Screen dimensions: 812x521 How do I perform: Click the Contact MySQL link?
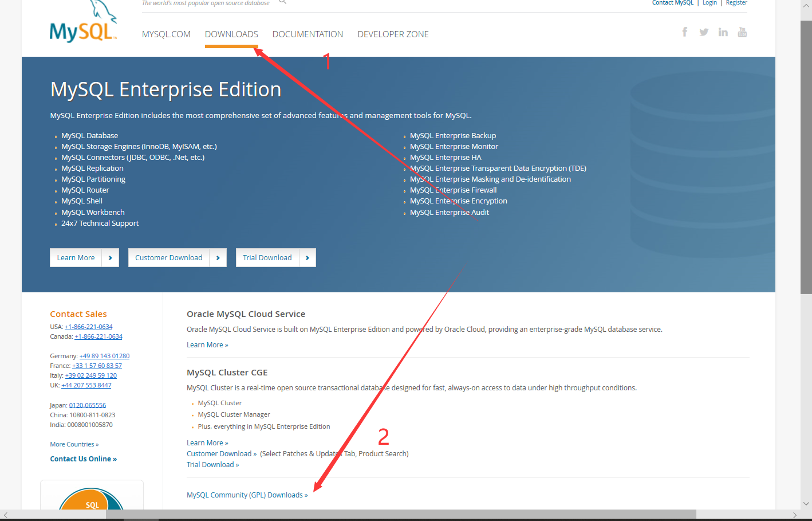click(x=672, y=3)
